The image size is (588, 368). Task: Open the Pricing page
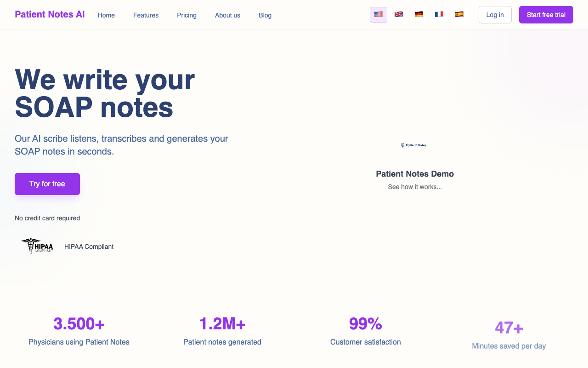tap(187, 15)
